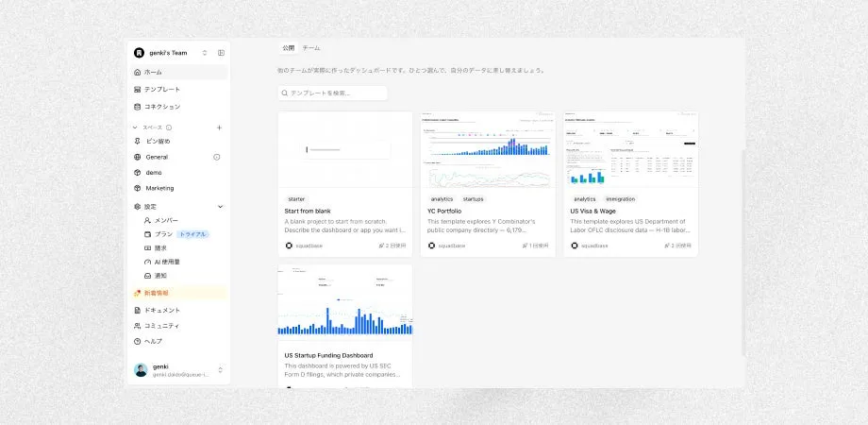The image size is (868, 425).
Task: Open the ヘルプ help question icon
Action: [x=138, y=341]
